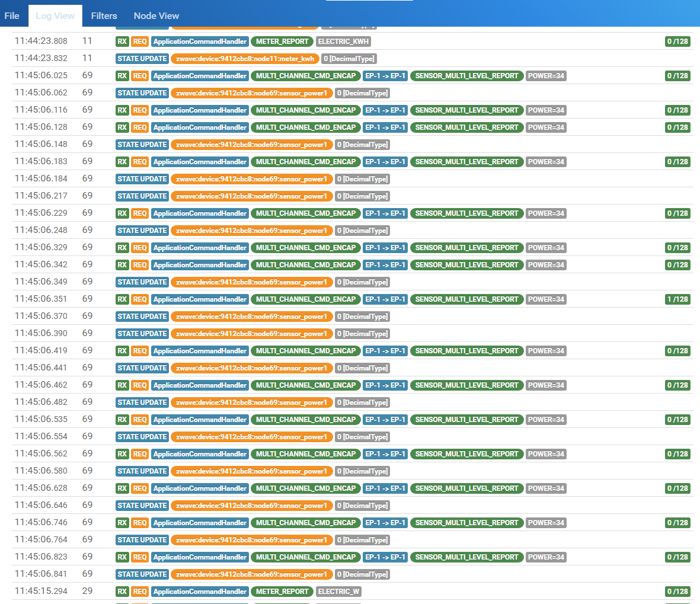This screenshot has height=604, width=700.
Task: Open the File menu
Action: click(12, 16)
